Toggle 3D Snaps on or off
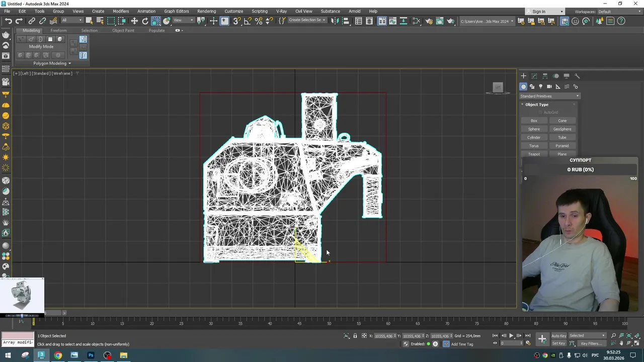 click(x=236, y=21)
